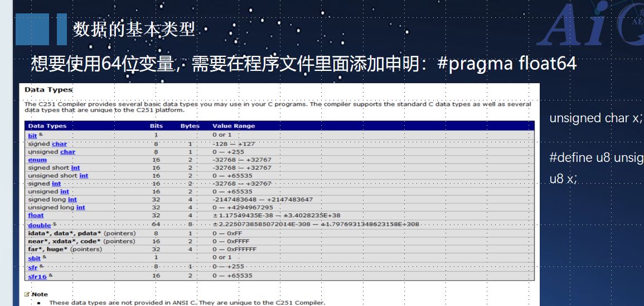Click the 'Data Types' bold page heading

click(49, 90)
